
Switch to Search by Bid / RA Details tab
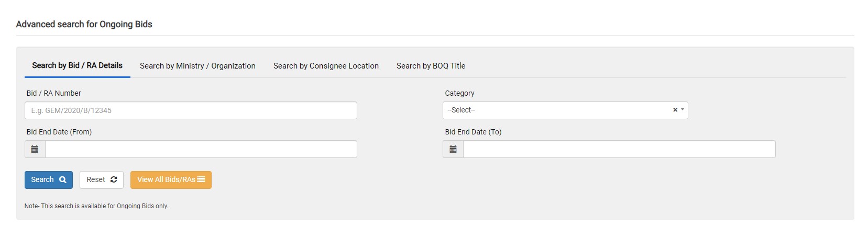[78, 65]
